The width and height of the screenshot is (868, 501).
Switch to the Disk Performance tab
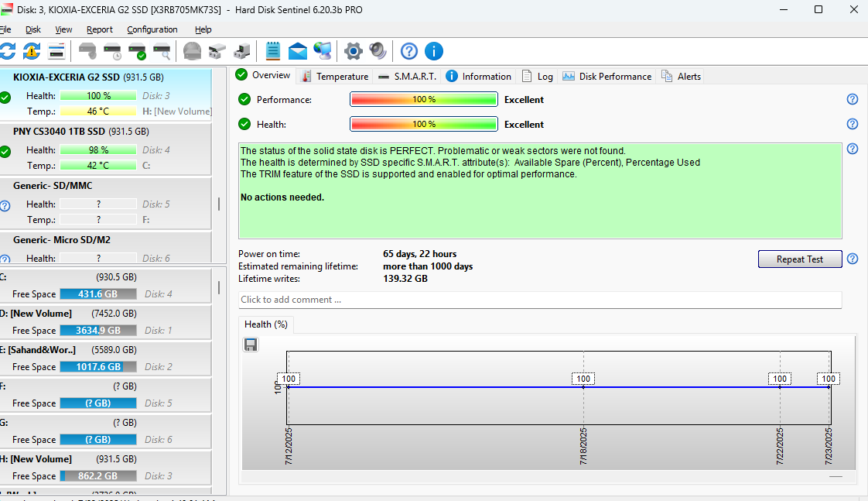pos(607,77)
